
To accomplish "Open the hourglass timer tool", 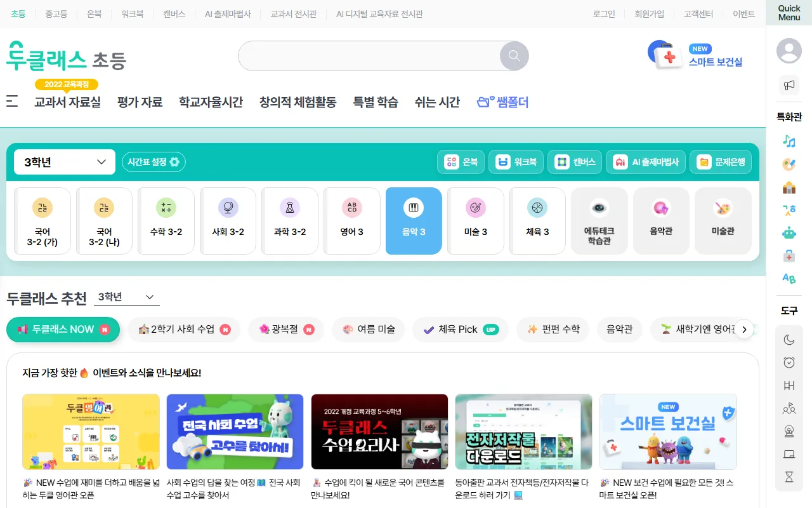I will (x=789, y=477).
